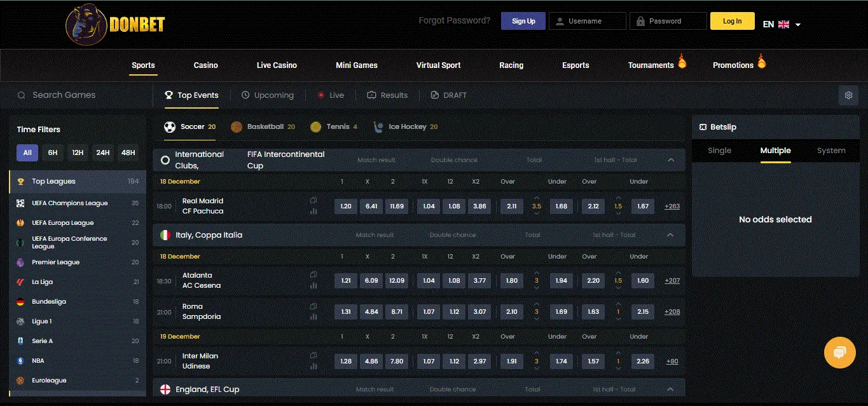Viewport: 868px width, 406px height.
Task: Click copy icon for Real Madrid match
Action: tap(313, 200)
